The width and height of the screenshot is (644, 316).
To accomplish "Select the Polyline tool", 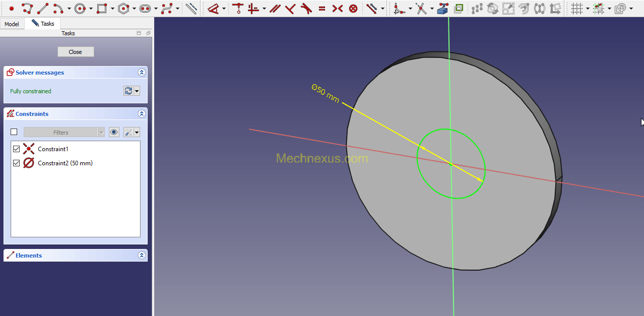I will (x=27, y=9).
